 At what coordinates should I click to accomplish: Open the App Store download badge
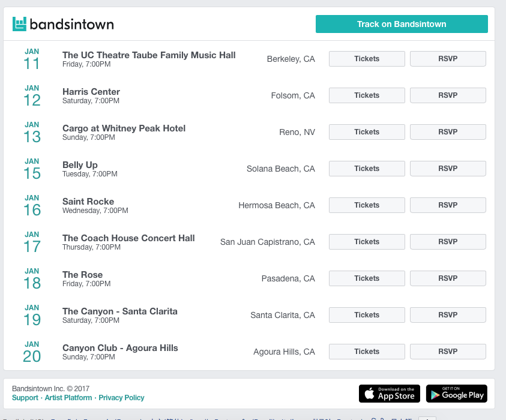390,394
